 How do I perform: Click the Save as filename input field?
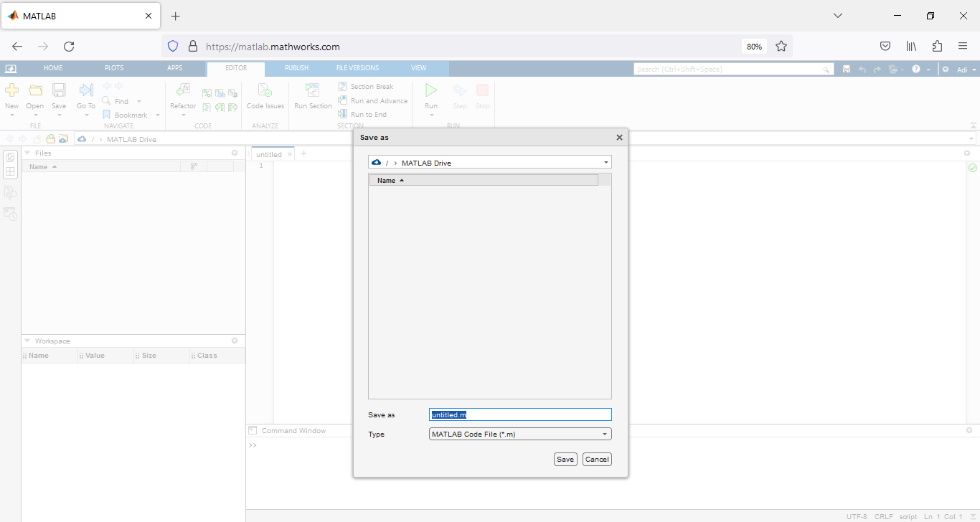click(x=520, y=414)
